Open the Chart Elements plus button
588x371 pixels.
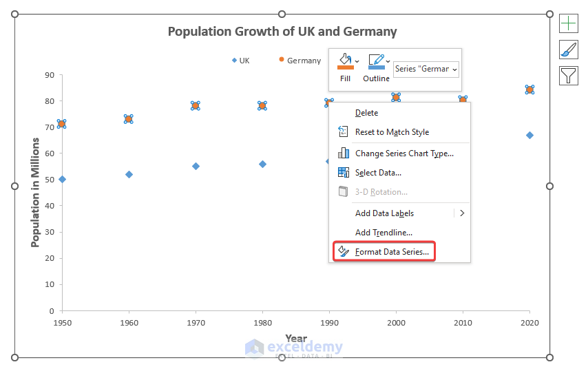pyautogui.click(x=569, y=23)
